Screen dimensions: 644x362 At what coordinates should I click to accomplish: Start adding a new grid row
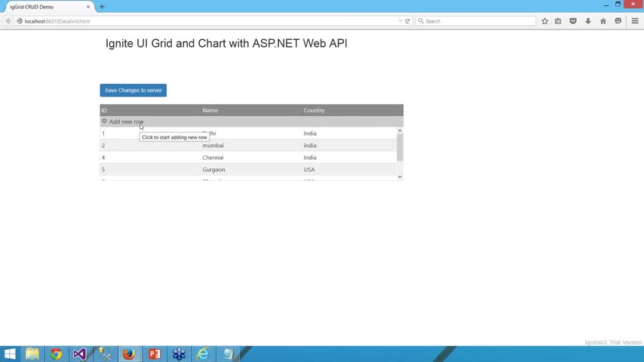click(x=251, y=121)
